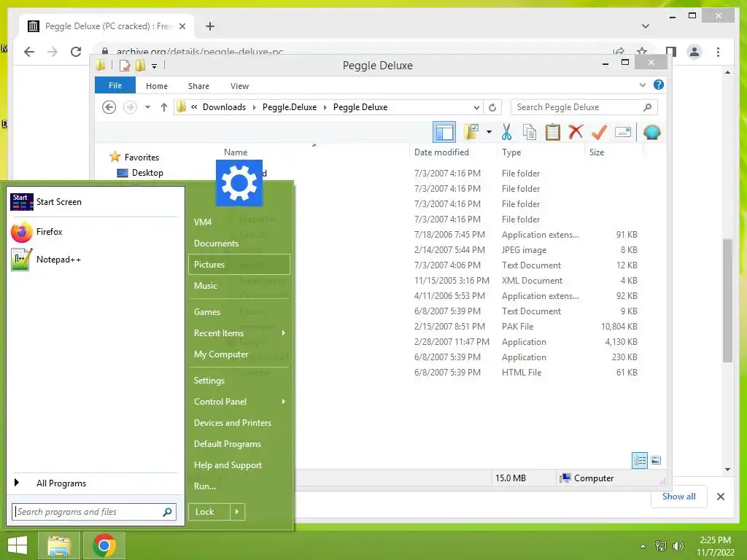Click the Explorer help question mark icon
Screen dimensions: 747x560
click(x=659, y=85)
